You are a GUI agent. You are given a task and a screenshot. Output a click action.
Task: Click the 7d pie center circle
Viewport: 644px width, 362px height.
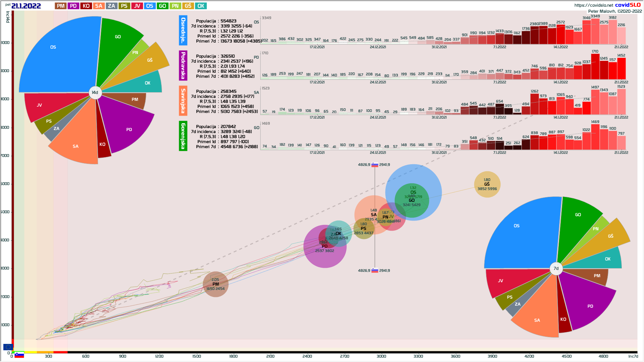click(556, 268)
